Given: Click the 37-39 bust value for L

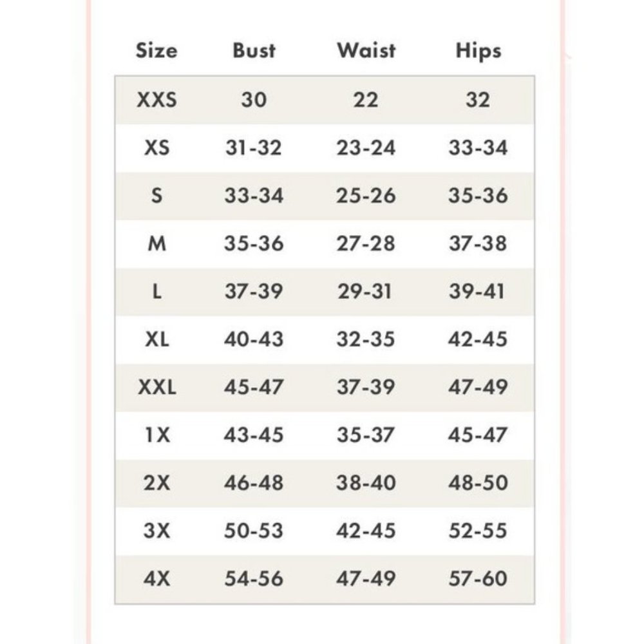Looking at the screenshot, I should (254, 292).
